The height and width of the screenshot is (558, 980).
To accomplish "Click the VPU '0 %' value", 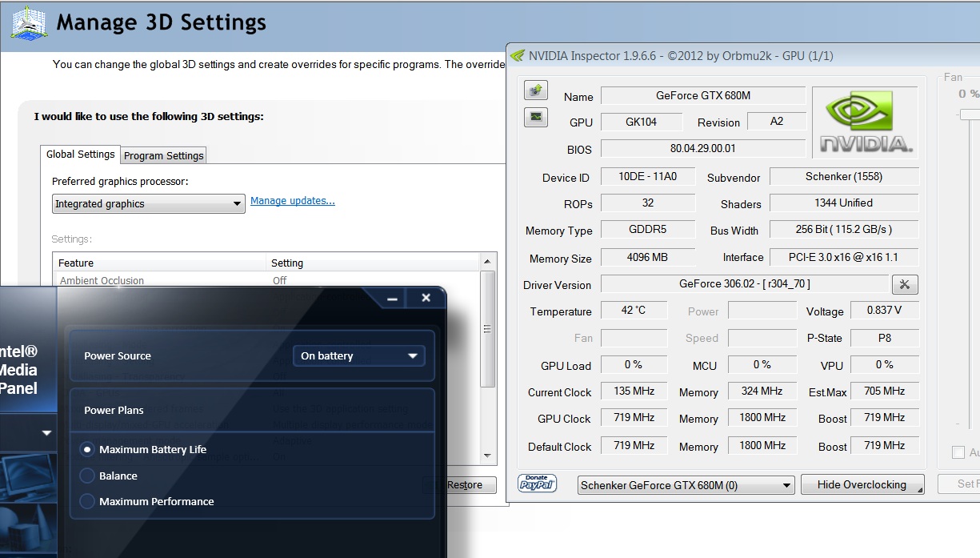I will (x=885, y=365).
